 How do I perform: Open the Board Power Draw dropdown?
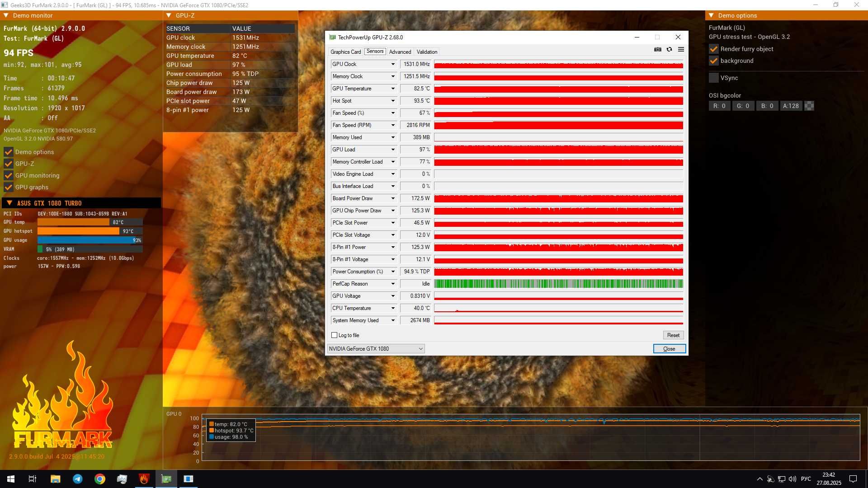[393, 198]
